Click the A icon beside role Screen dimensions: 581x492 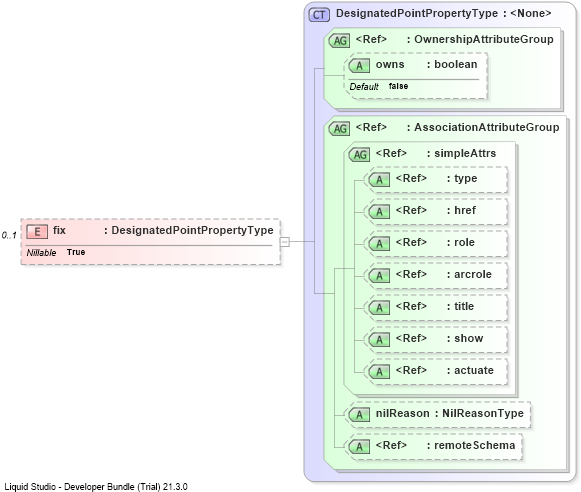379,244
